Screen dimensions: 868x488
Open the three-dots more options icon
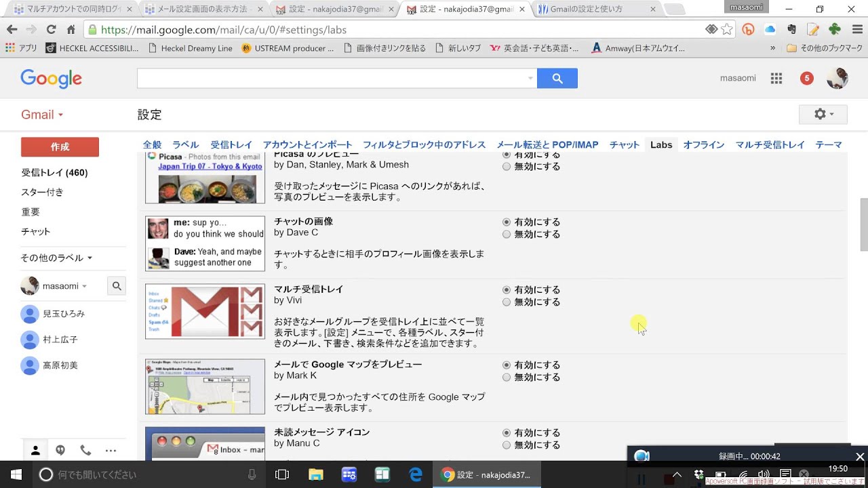[111, 450]
